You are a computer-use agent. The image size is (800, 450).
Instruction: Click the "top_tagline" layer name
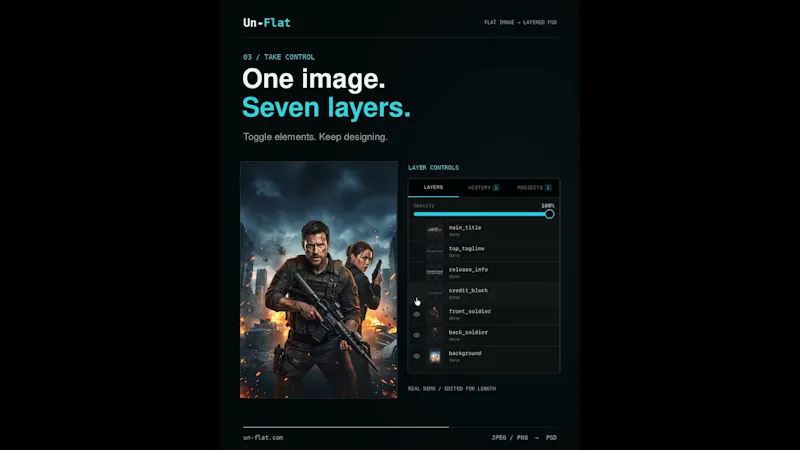pos(467,248)
